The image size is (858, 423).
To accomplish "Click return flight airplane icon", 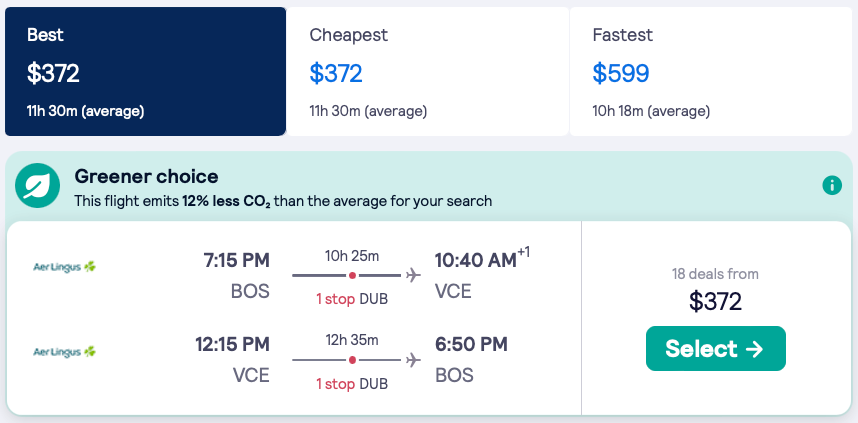I will (x=414, y=360).
